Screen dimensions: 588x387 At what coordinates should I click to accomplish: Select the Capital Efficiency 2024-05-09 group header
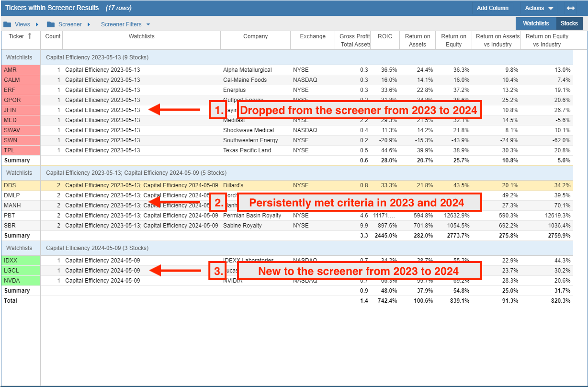97,248
